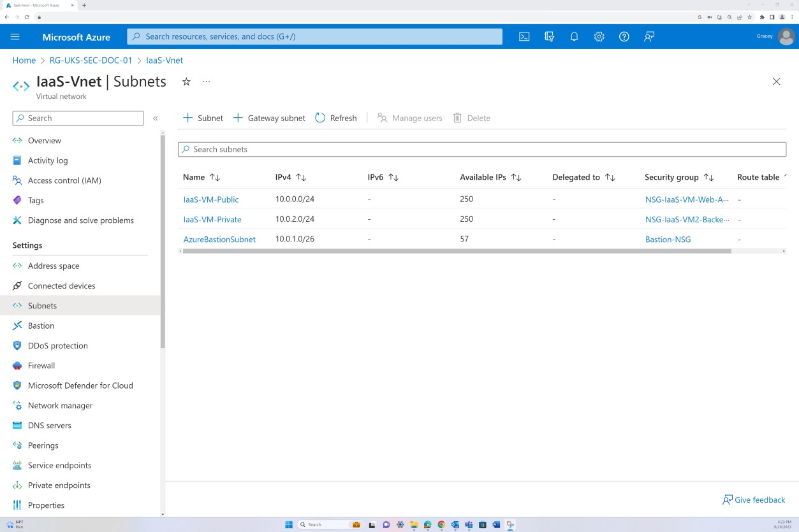Open the overflow menu next to the star
Viewport: 799px width, 532px height.
coord(205,82)
